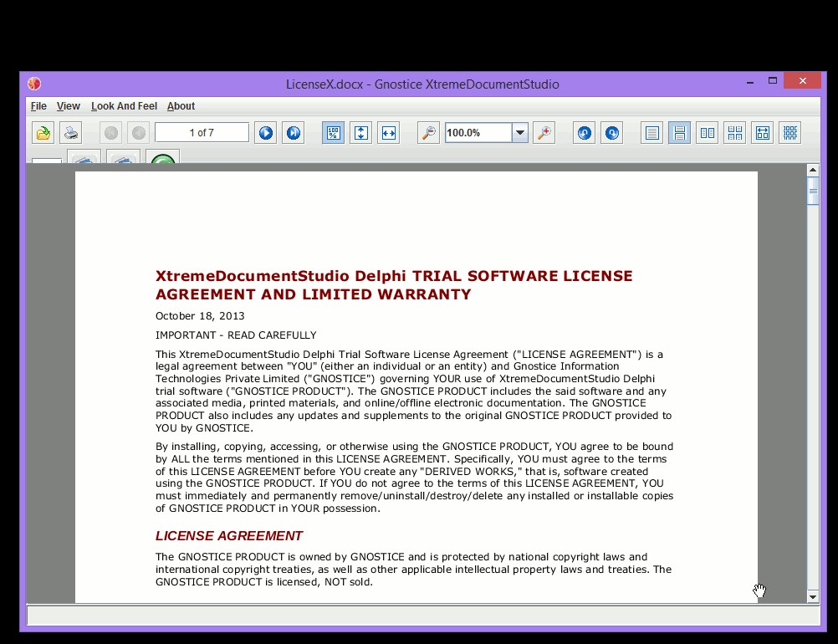The image size is (838, 644).
Task: Rotate the page counterclockwise
Action: click(x=584, y=133)
